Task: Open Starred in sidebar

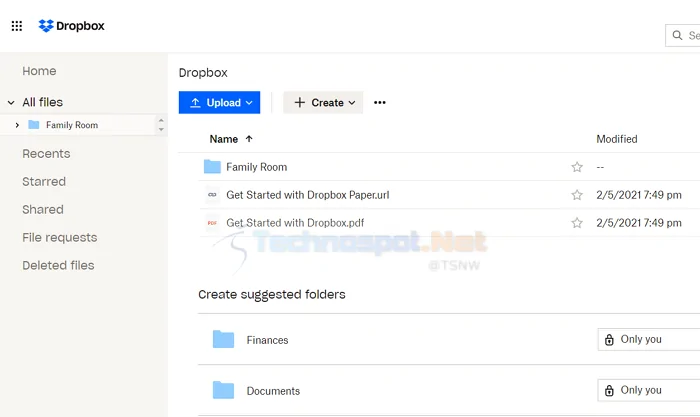Action: [x=44, y=182]
